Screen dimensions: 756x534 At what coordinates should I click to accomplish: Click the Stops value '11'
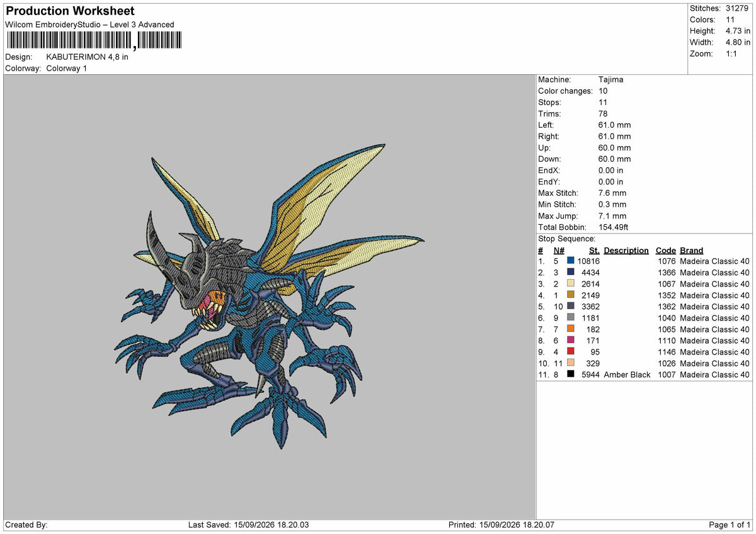(603, 102)
